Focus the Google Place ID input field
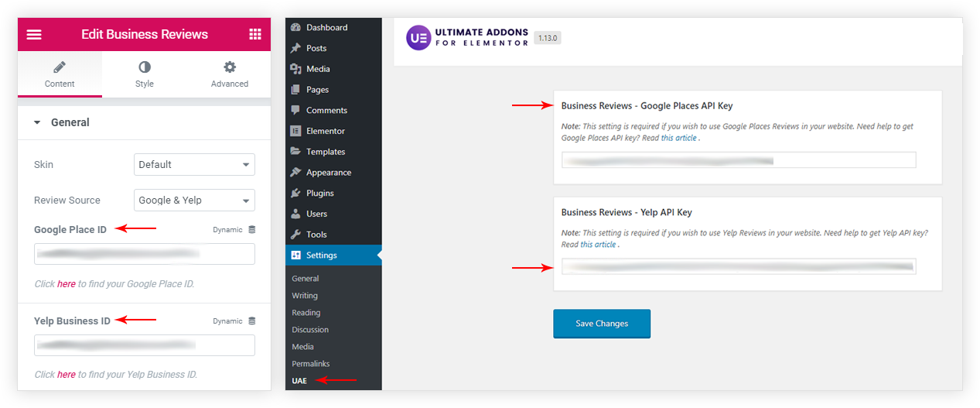This screenshot has height=408, width=980. coord(145,254)
